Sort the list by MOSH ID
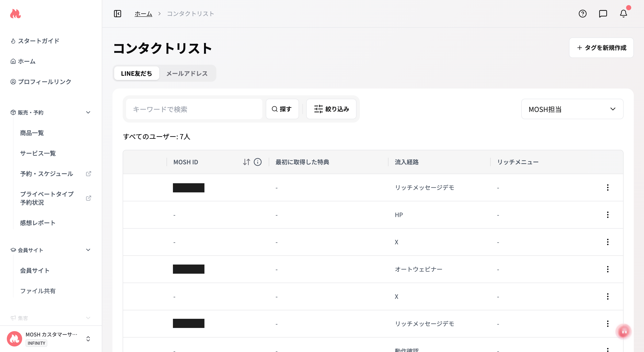This screenshot has height=352, width=644. [x=246, y=162]
